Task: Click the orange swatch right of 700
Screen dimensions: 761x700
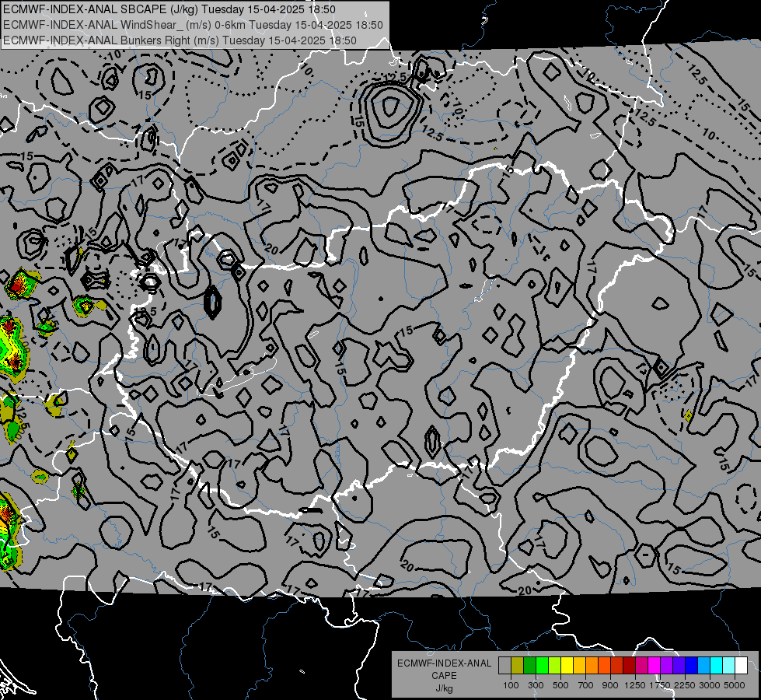Action: (592, 666)
